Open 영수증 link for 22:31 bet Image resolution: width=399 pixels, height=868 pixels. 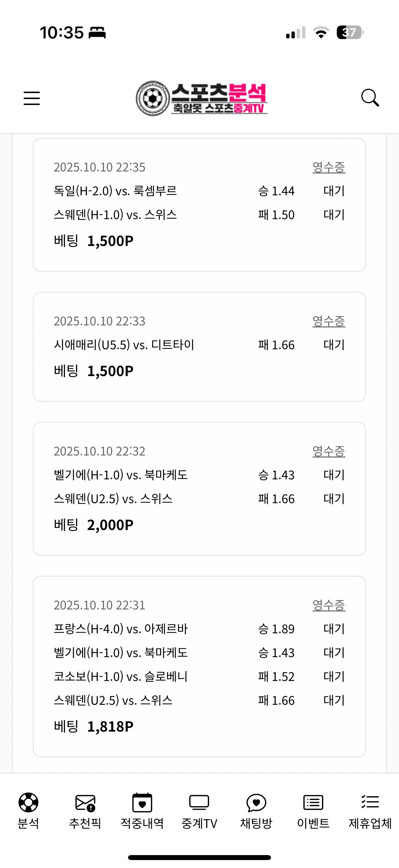329,605
